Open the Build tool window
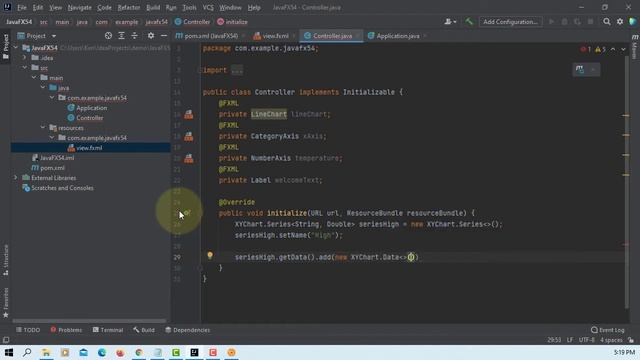The image size is (640, 360). 144,330
